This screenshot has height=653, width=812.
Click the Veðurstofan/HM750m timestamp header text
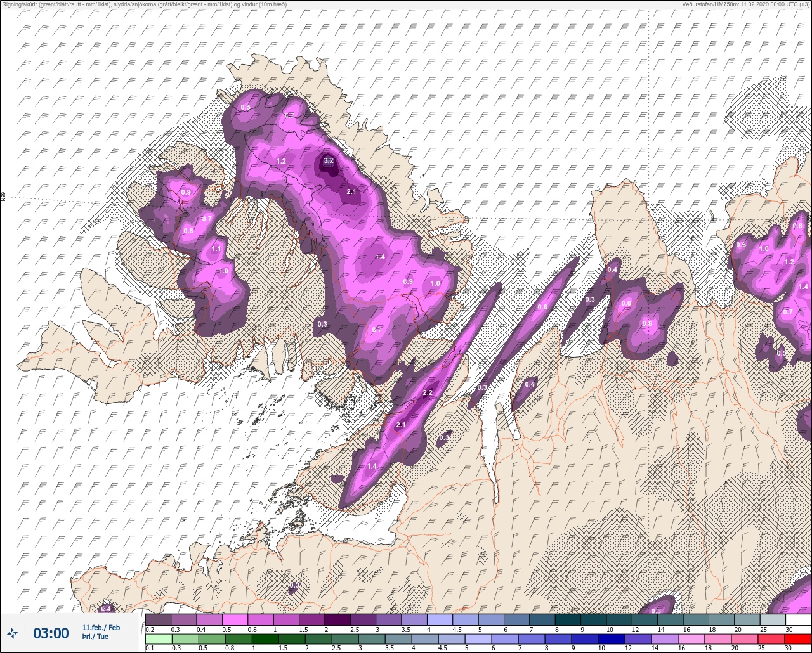[745, 4]
